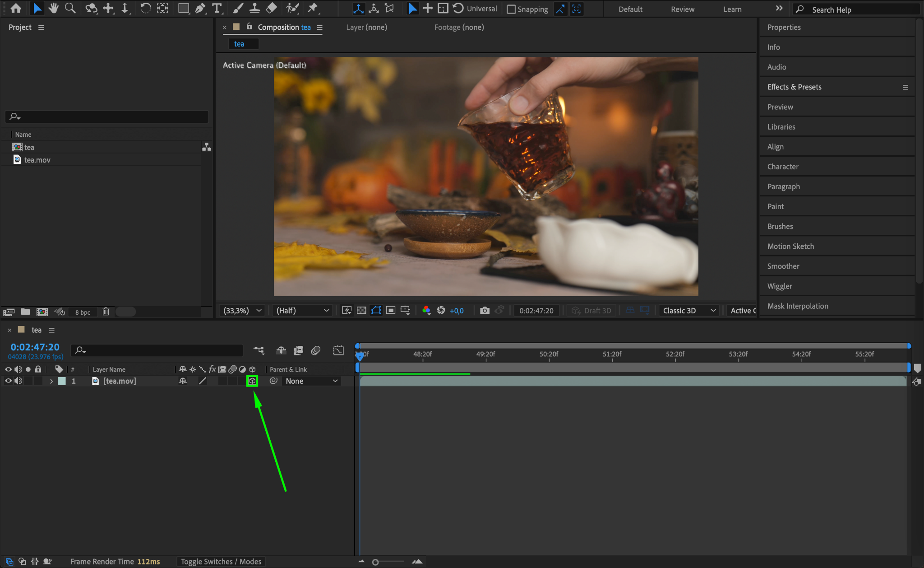Select the Horizontal Type tool
The height and width of the screenshot is (568, 924).
click(x=217, y=8)
